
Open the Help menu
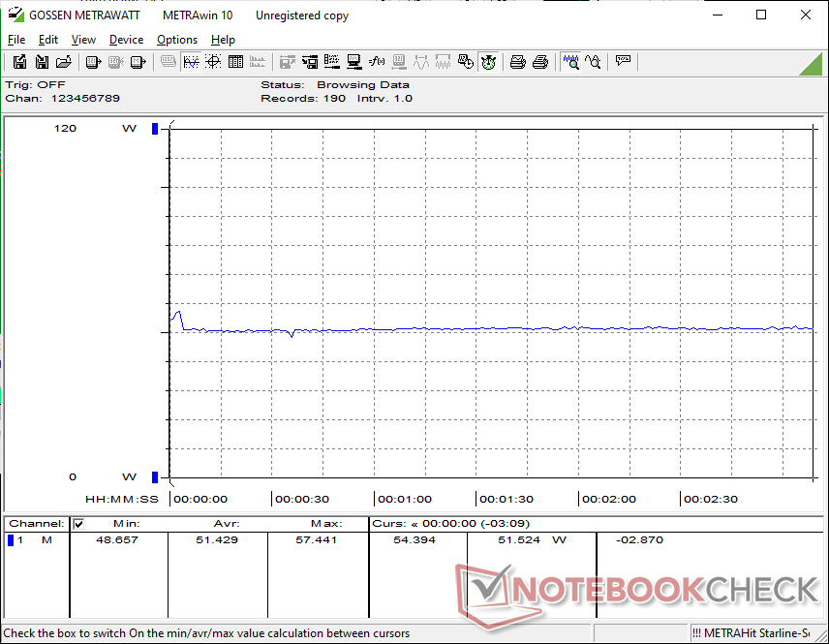click(x=223, y=40)
